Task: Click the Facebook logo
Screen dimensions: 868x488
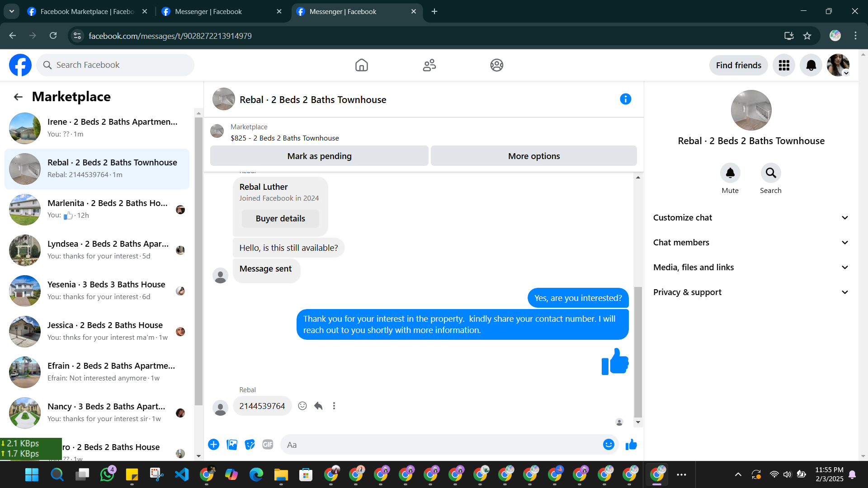Action: pyautogui.click(x=20, y=65)
